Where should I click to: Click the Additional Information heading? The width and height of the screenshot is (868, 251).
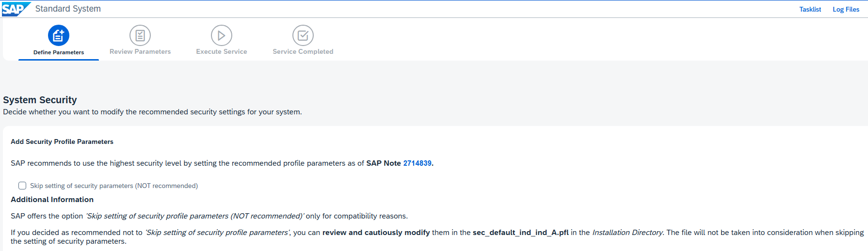coord(52,199)
